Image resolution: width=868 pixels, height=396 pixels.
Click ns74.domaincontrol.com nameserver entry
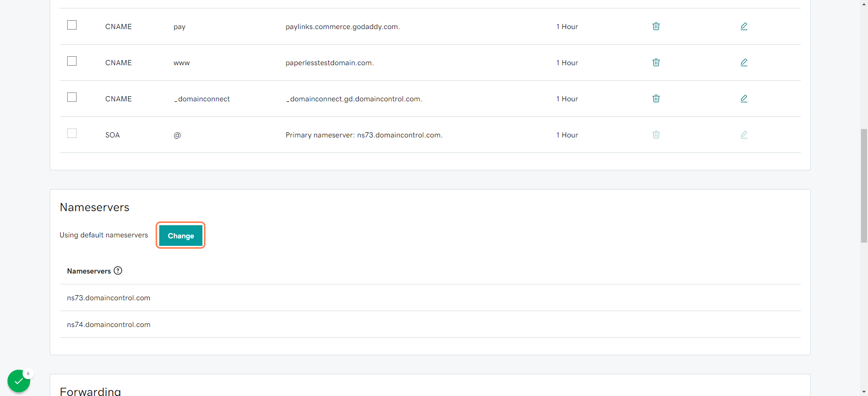click(108, 325)
